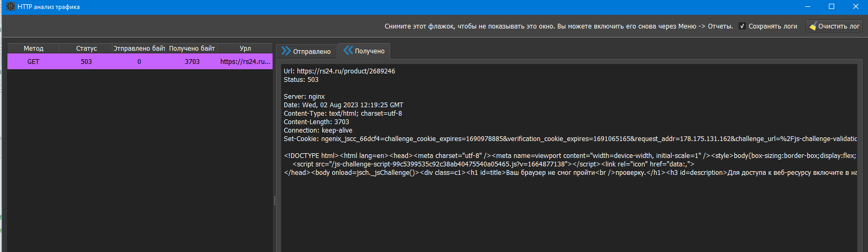Viewport: 868px width, 252px height.
Task: Switch to the Получено tab
Action: click(x=364, y=51)
